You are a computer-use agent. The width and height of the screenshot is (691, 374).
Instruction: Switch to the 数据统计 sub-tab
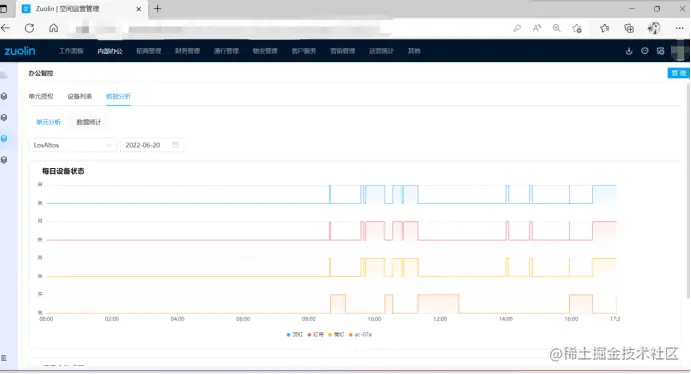click(89, 122)
